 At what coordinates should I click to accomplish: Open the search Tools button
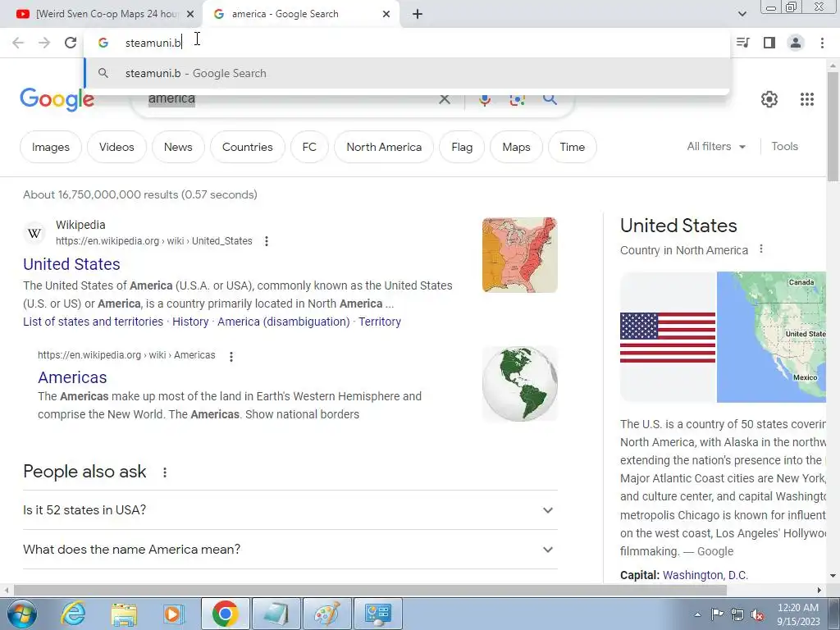click(784, 146)
